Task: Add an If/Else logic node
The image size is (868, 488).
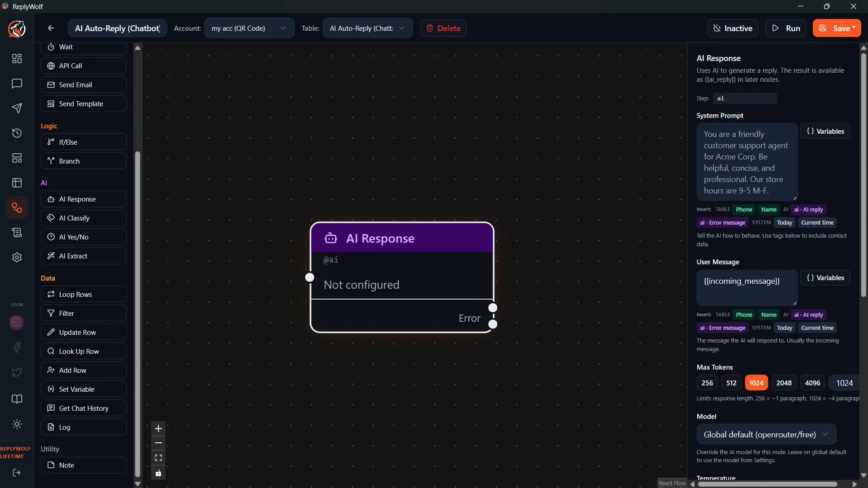Action: (x=84, y=142)
